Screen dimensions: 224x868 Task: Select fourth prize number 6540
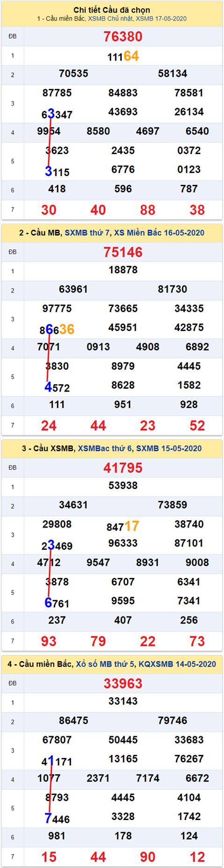pos(197,131)
